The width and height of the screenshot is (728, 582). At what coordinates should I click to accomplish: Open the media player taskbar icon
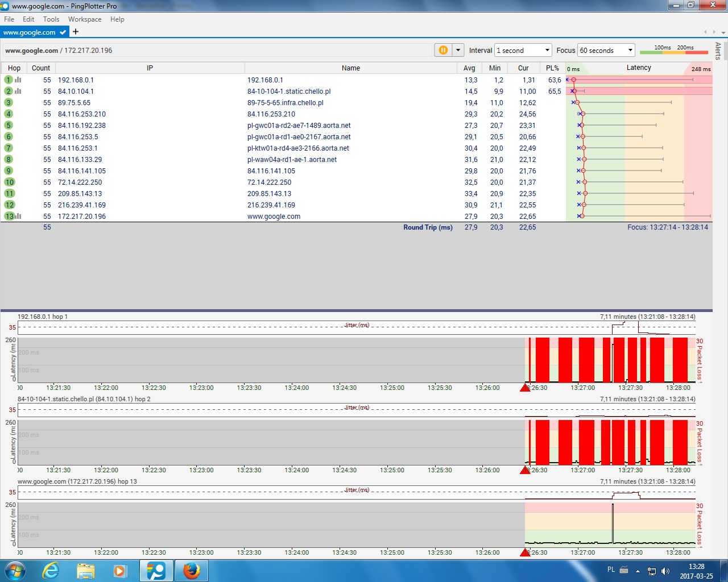(119, 571)
